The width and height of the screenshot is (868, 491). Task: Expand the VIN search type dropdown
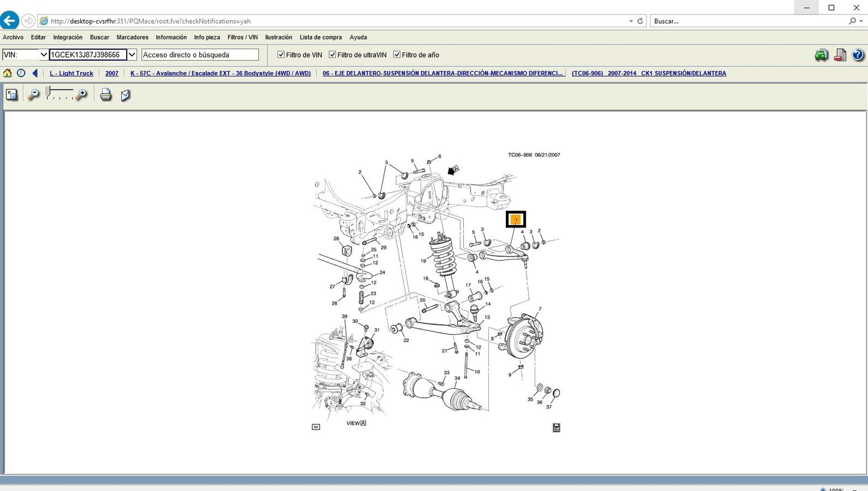43,55
